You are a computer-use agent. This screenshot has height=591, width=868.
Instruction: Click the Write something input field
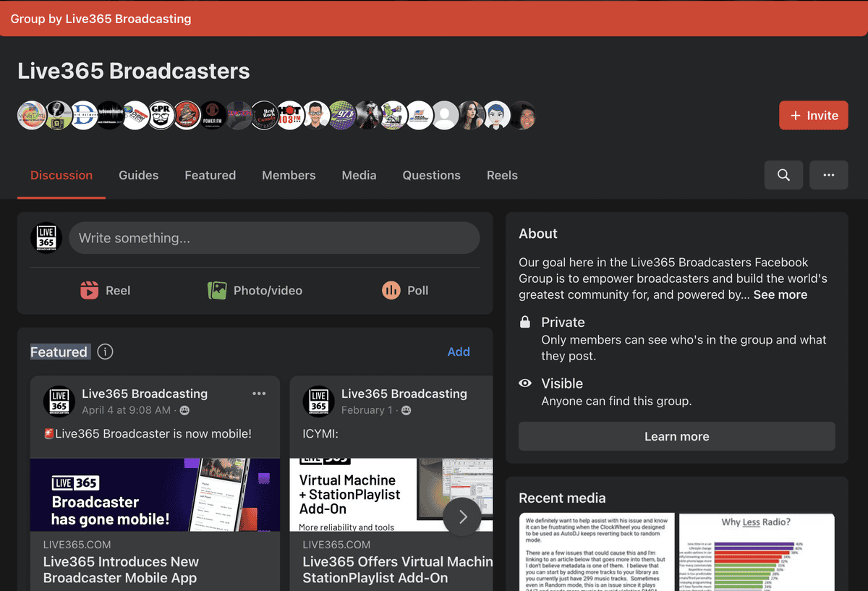click(274, 238)
